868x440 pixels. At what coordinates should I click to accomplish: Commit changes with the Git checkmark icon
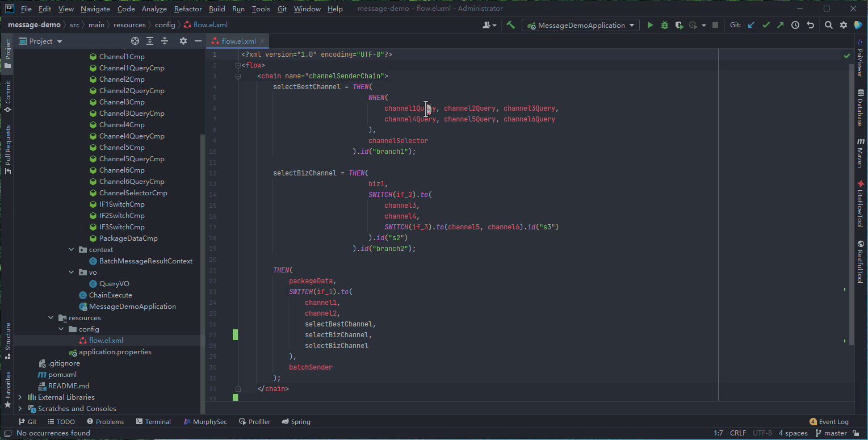point(766,25)
